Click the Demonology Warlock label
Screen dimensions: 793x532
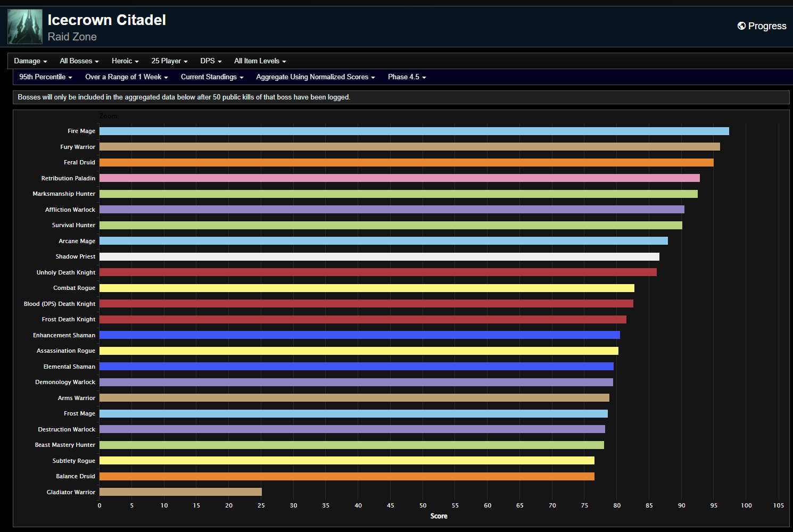tap(65, 382)
